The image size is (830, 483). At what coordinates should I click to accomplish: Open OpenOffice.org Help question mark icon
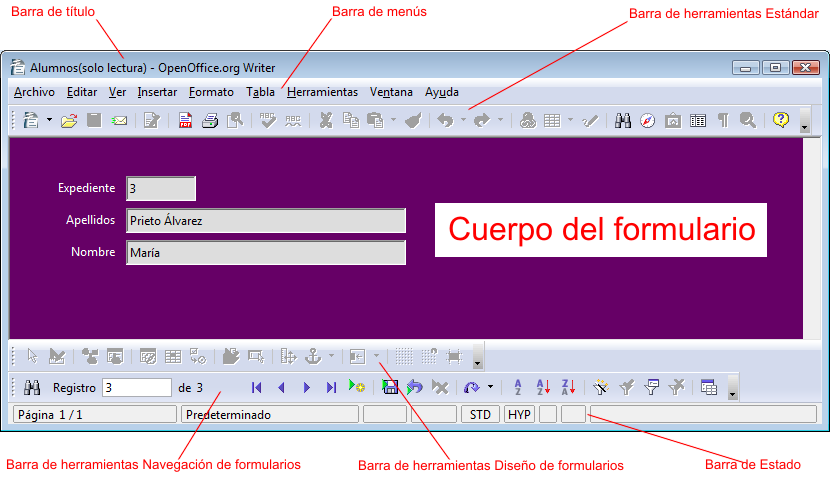tap(781, 120)
